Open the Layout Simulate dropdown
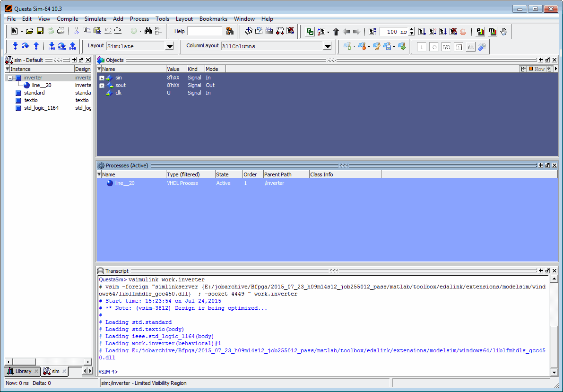Image resolution: width=563 pixels, height=392 pixels. pyautogui.click(x=170, y=46)
